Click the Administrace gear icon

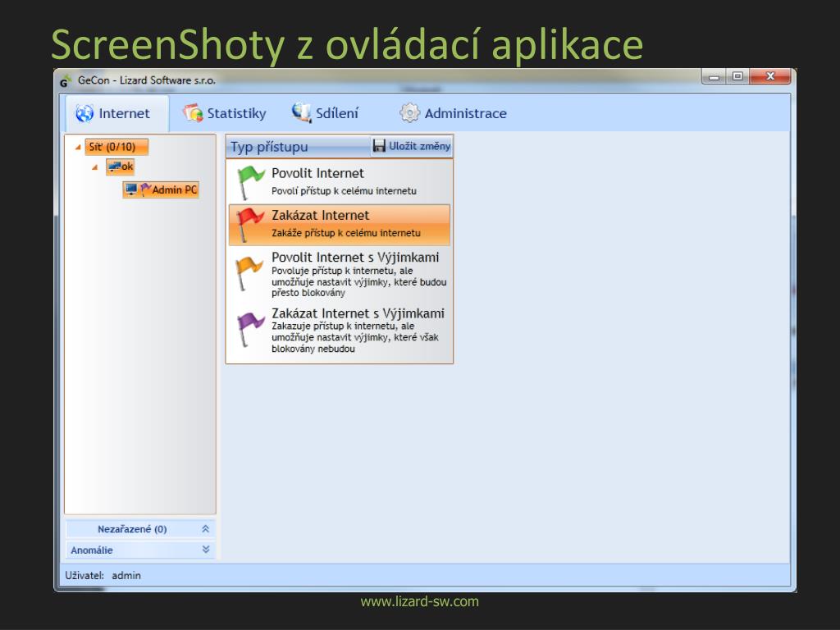[410, 113]
